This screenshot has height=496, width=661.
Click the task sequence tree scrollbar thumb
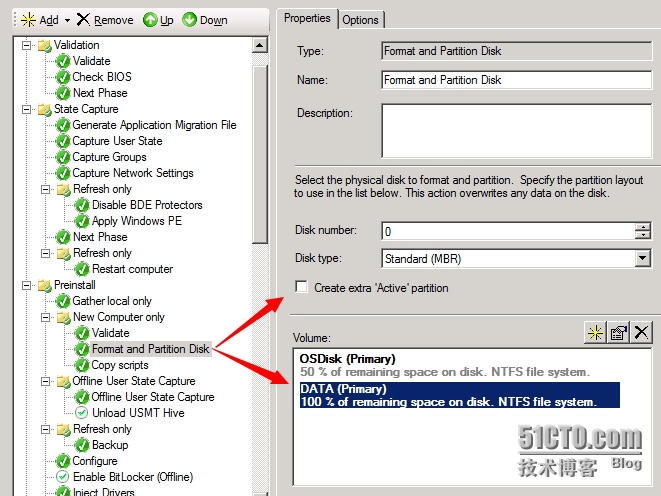(260, 154)
